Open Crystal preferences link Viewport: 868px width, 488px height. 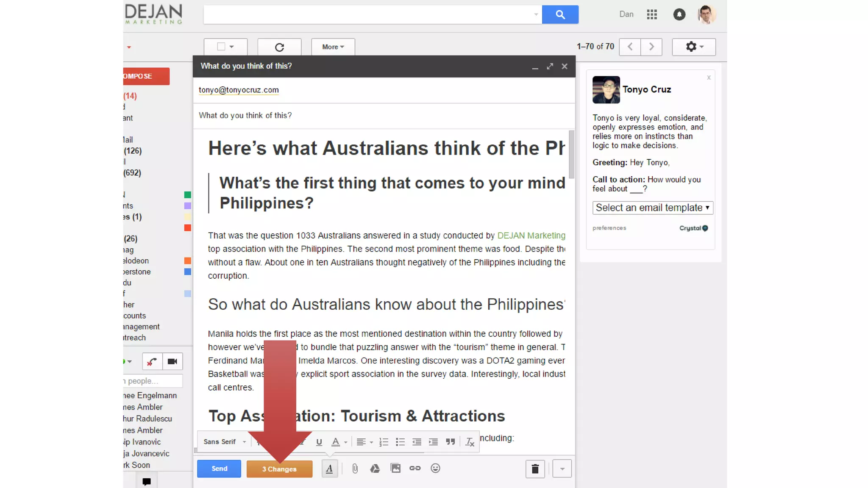609,228
